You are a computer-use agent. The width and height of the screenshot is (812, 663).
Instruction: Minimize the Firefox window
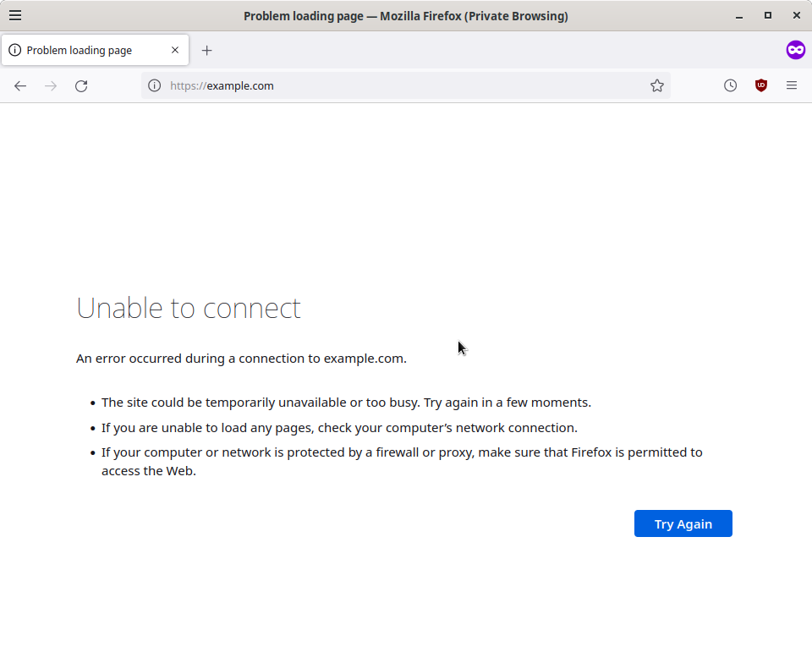(x=739, y=15)
